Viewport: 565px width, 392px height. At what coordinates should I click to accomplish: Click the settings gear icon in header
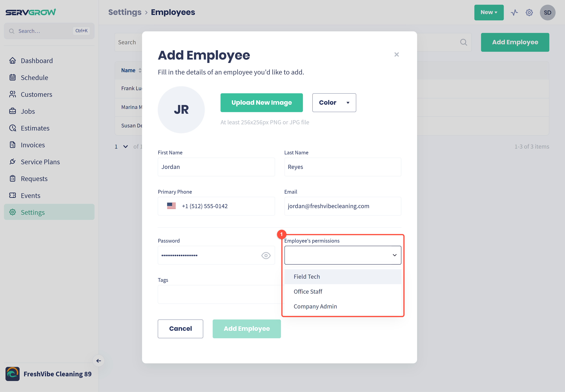tap(529, 13)
